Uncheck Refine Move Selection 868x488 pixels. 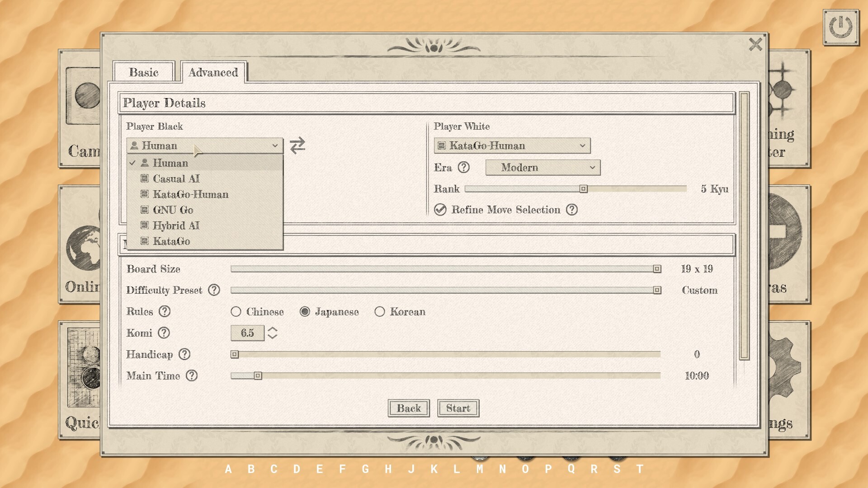pos(440,210)
